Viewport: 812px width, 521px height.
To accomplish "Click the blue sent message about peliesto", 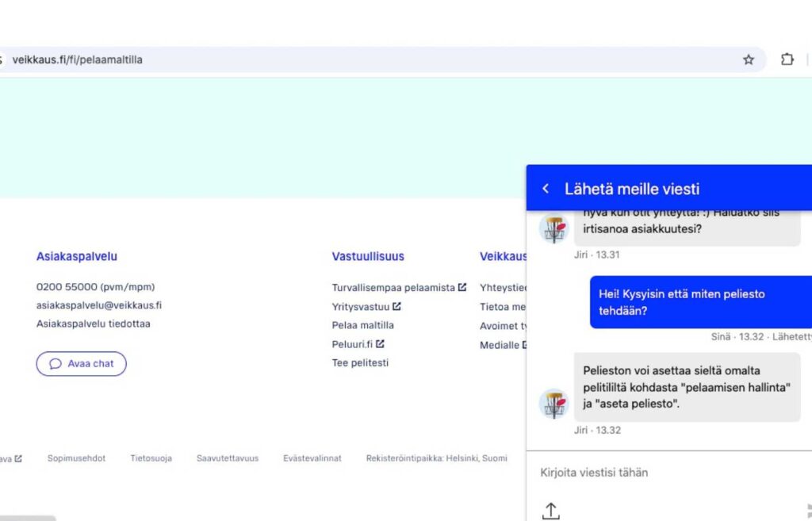I will (701, 302).
